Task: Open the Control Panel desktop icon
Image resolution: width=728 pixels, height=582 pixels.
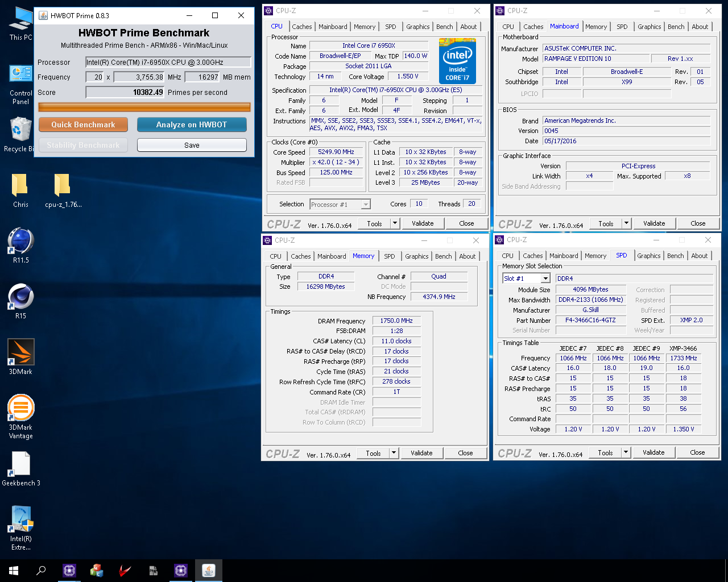Action: point(20,84)
